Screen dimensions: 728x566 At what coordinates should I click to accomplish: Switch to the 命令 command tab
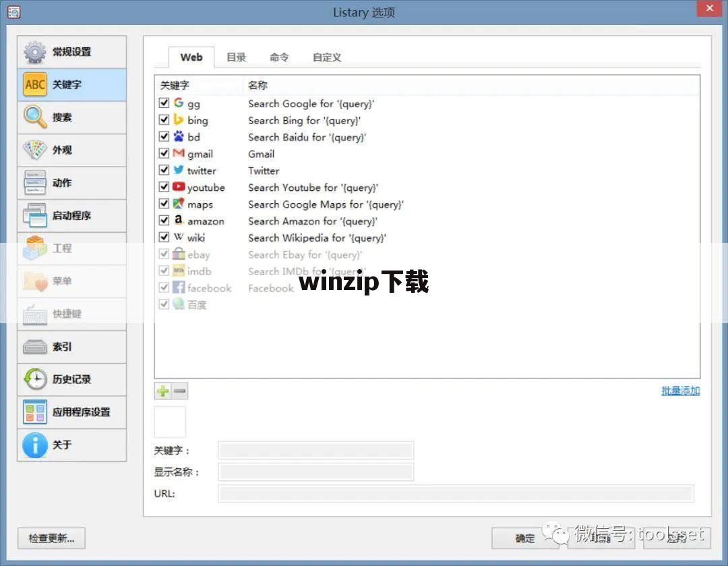279,57
